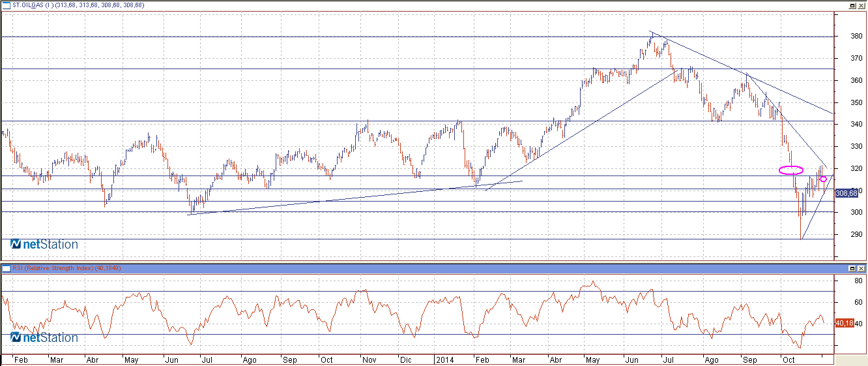
Task: Click the RSI panel window icon
Action: (6, 268)
